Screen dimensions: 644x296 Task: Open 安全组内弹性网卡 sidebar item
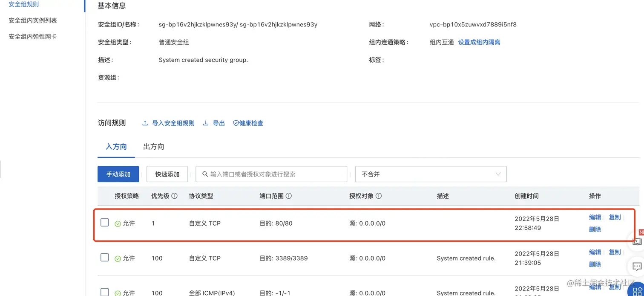(33, 37)
